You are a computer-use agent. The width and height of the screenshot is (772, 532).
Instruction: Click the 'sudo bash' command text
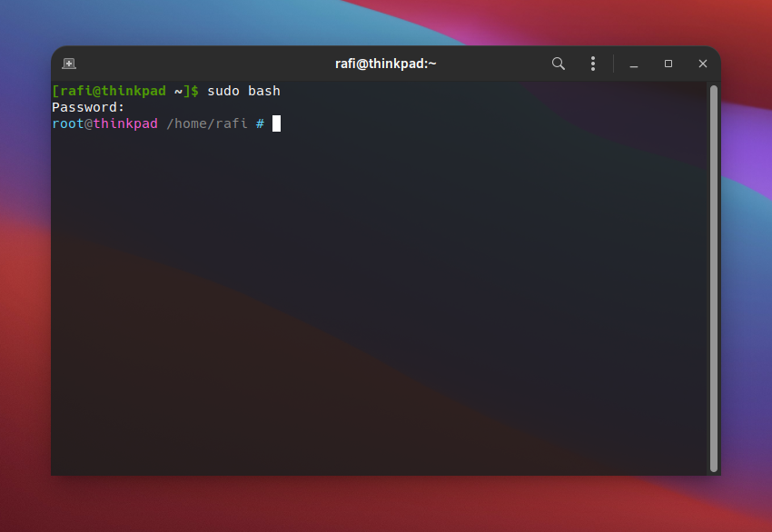[243, 91]
